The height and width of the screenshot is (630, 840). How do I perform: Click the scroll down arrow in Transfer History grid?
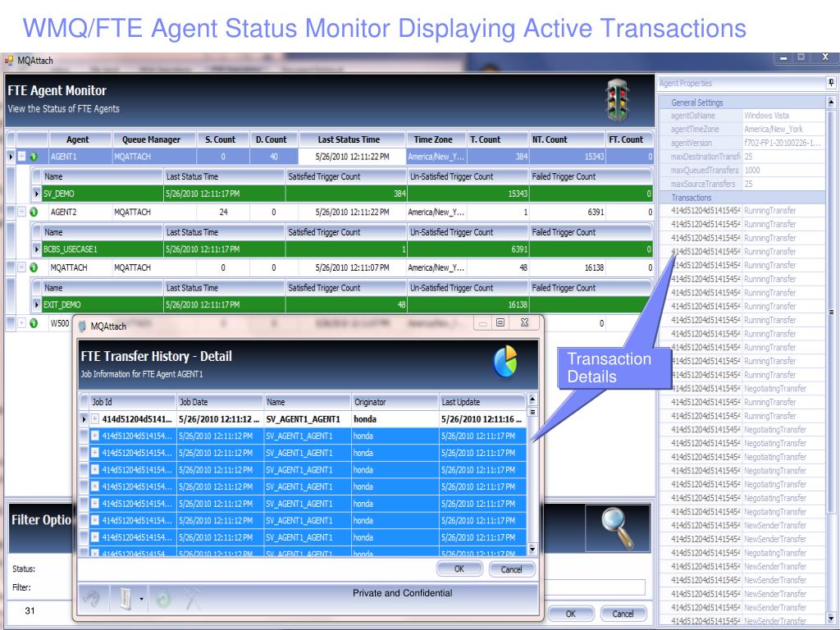tap(532, 549)
